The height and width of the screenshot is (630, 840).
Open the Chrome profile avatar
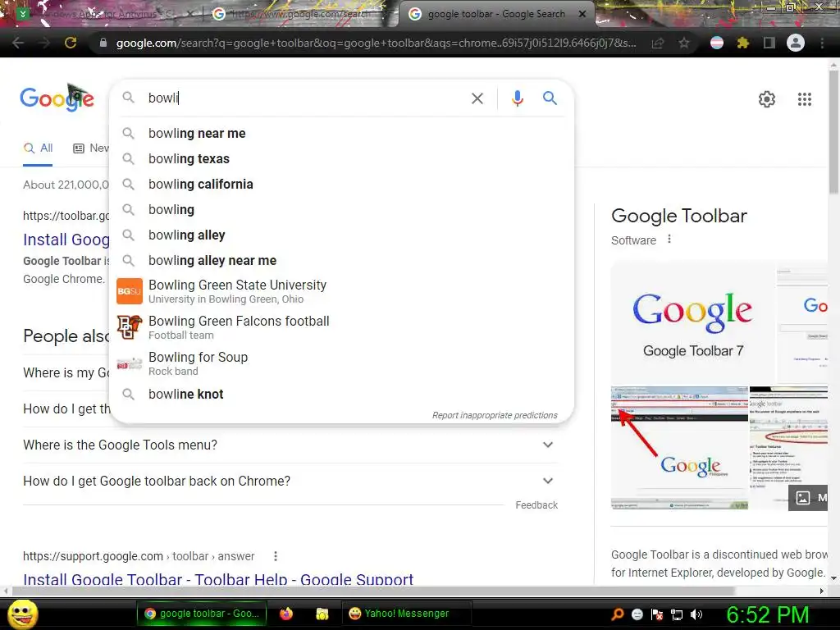[796, 43]
